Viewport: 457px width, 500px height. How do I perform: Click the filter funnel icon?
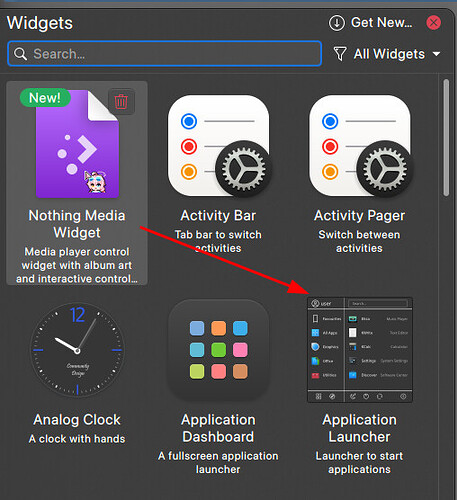(340, 54)
